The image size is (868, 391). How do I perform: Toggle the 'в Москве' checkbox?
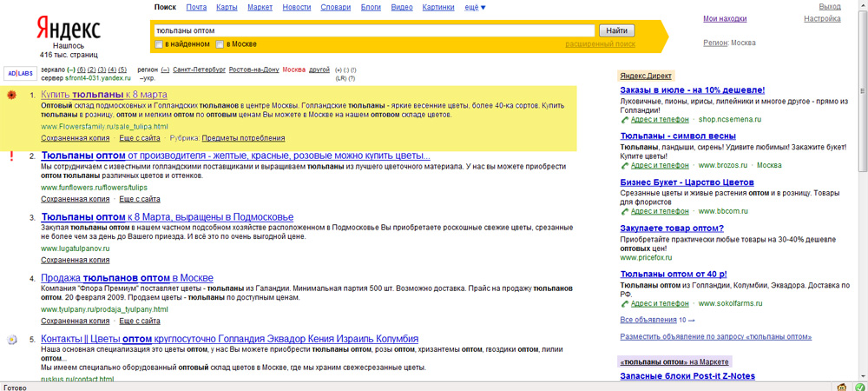pos(220,44)
